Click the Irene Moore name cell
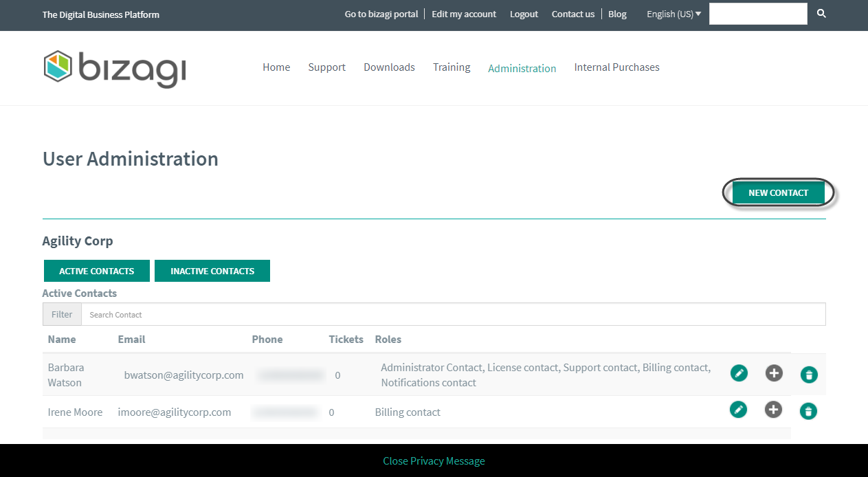This screenshot has height=477, width=868. click(76, 412)
